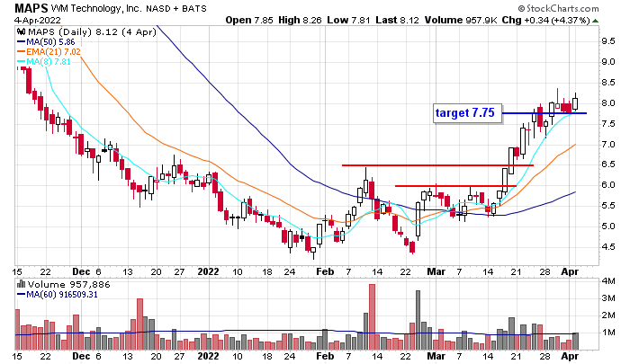Image resolution: width=630 pixels, height=364 pixels.
Task: Click the tallest red volume bar in February
Action: pos(372,317)
